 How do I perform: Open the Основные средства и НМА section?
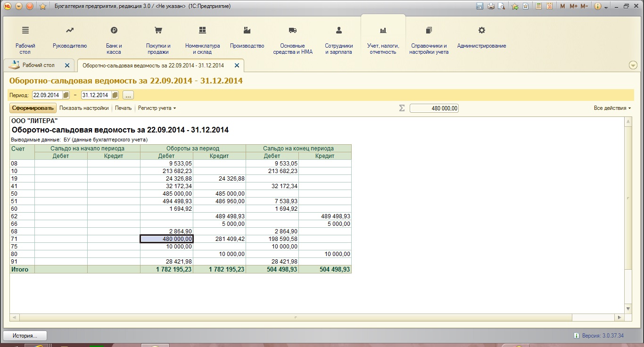point(293,40)
